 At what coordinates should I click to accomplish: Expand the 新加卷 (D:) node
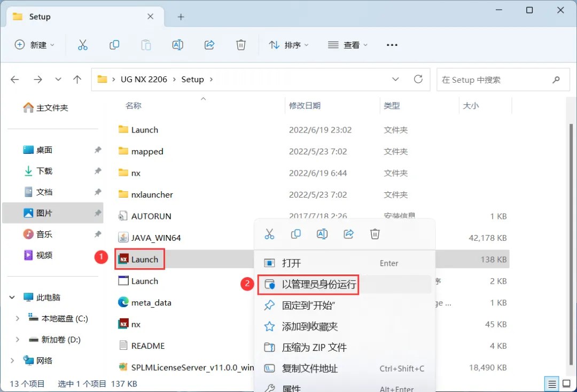17,340
